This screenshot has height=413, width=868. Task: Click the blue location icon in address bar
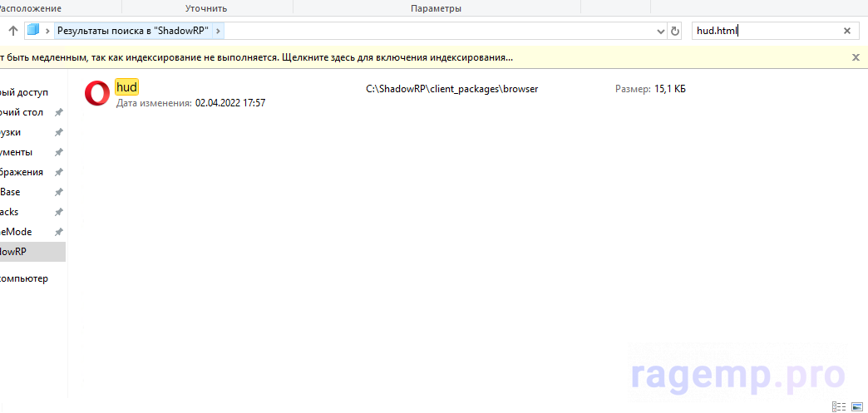coord(33,31)
